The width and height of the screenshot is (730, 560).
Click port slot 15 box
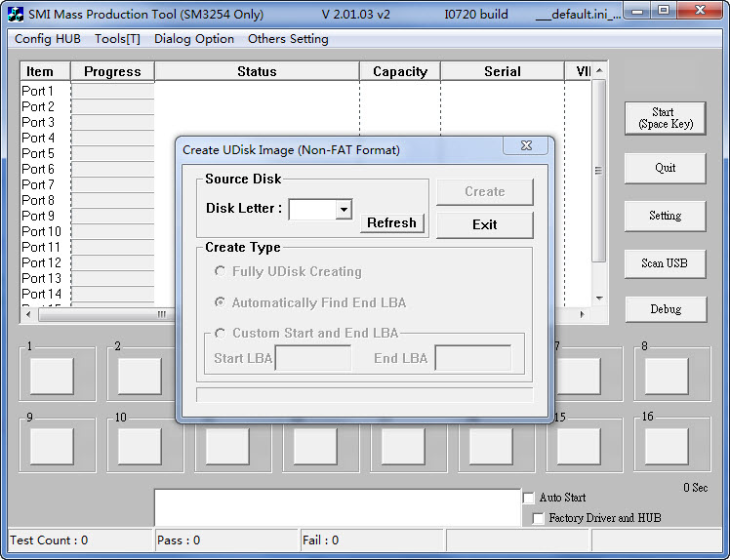(x=579, y=447)
